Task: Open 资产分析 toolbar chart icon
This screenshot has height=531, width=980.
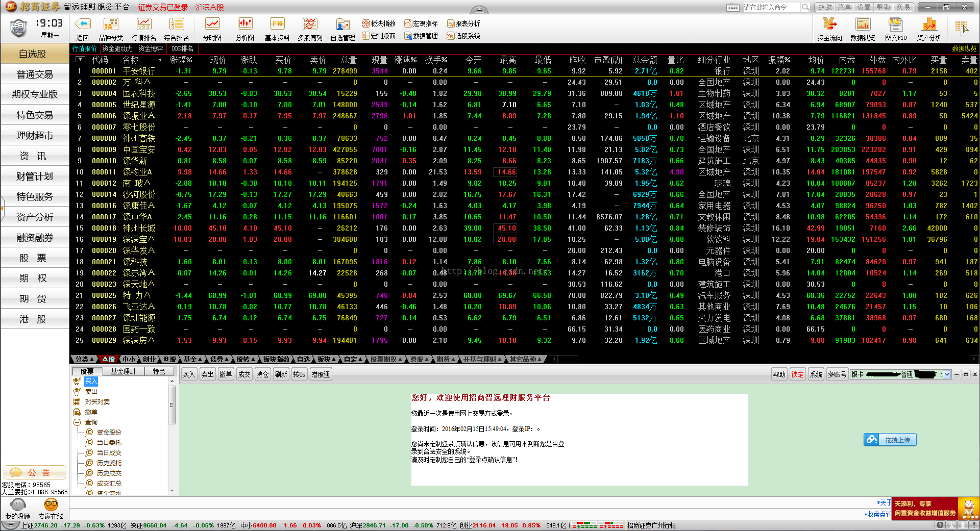Action: [929, 24]
